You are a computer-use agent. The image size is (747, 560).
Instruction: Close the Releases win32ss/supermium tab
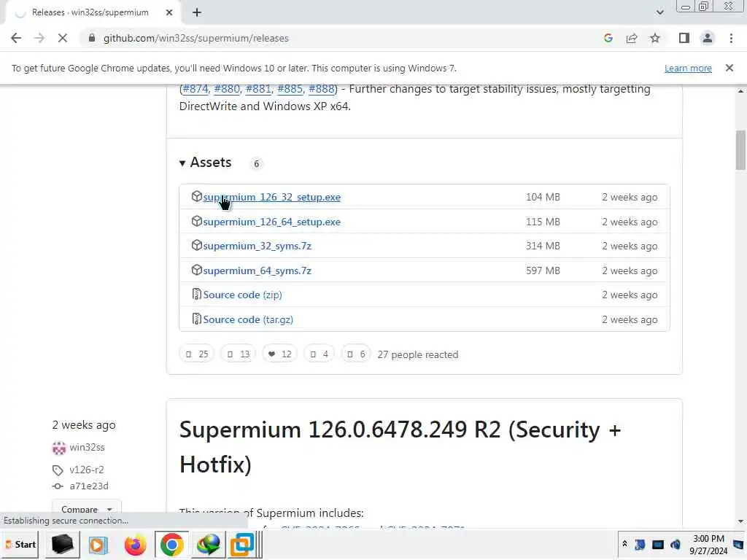169,12
